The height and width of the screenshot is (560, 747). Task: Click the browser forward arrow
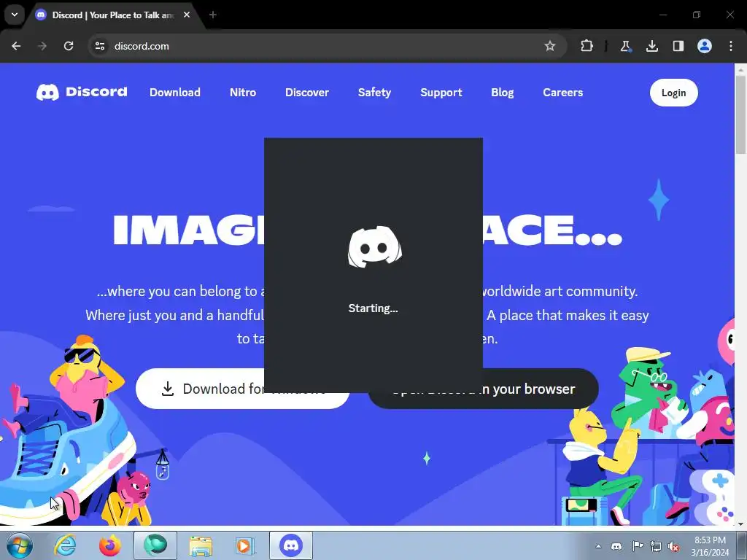[x=42, y=46]
